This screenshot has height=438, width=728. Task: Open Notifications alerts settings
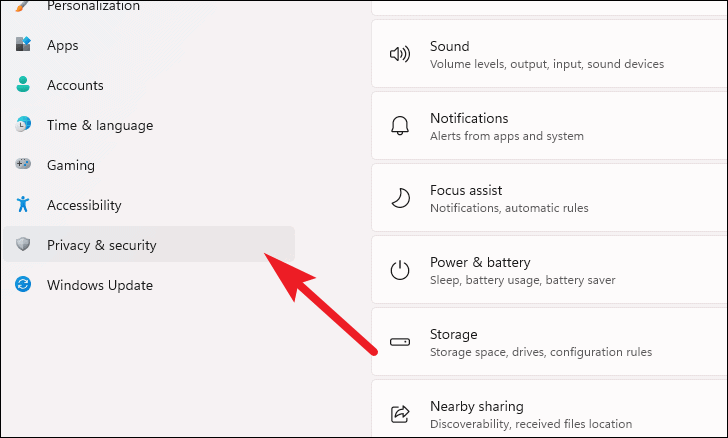click(x=549, y=126)
